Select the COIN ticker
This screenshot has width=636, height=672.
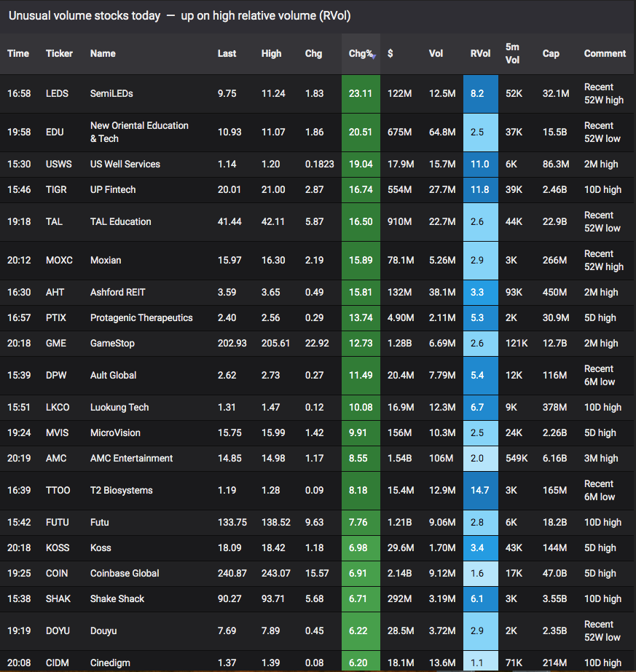tap(57, 574)
